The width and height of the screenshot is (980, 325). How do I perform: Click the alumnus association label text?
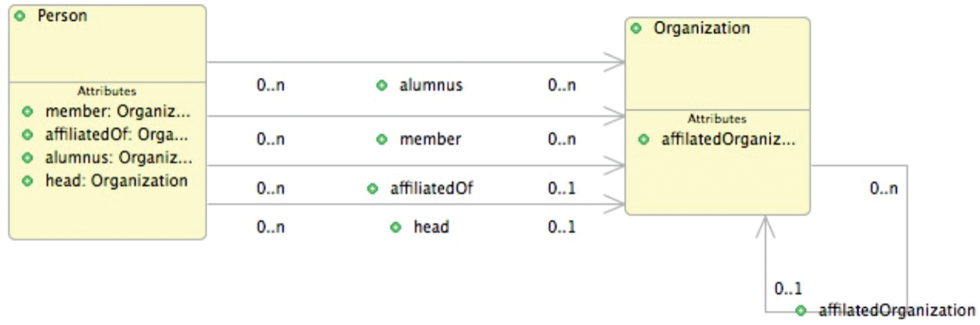click(431, 86)
